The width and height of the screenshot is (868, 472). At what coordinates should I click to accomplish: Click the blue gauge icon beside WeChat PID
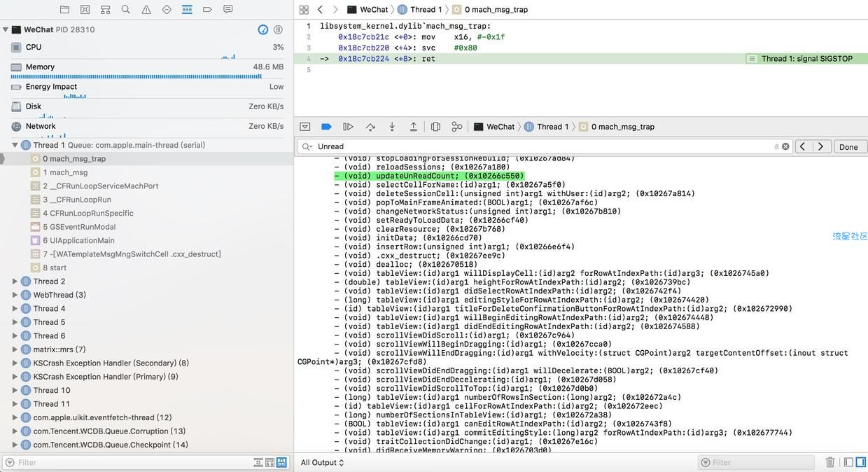[263, 29]
